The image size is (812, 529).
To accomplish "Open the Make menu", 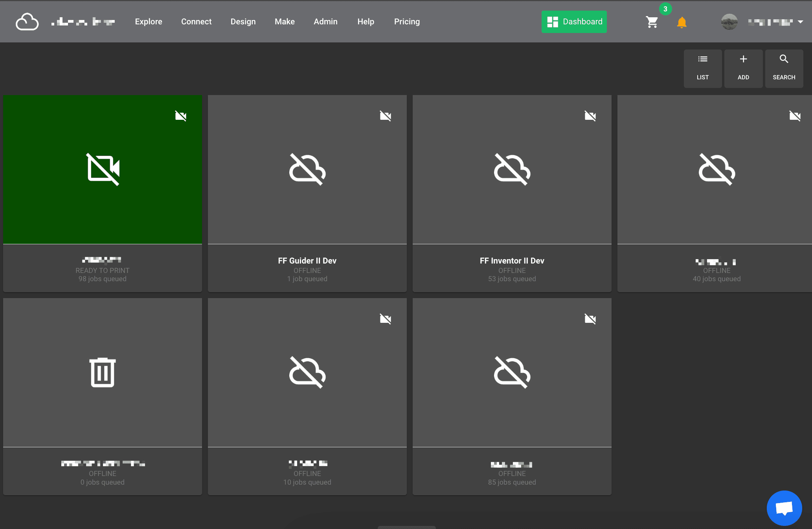I will coord(285,22).
